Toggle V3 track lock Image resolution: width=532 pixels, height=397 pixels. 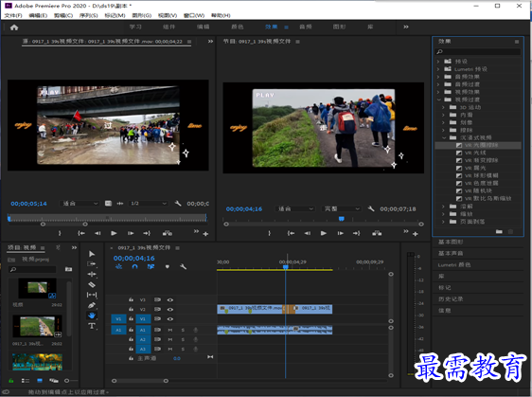coord(131,299)
